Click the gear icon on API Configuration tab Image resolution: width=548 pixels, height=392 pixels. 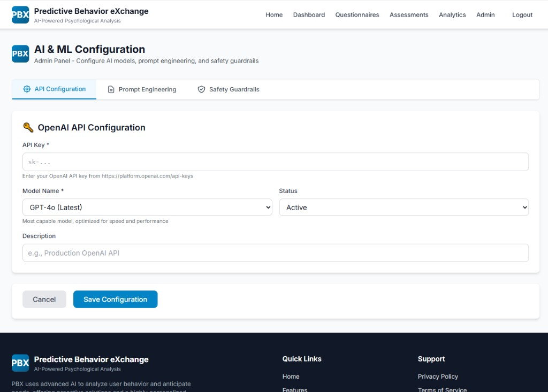[27, 89]
